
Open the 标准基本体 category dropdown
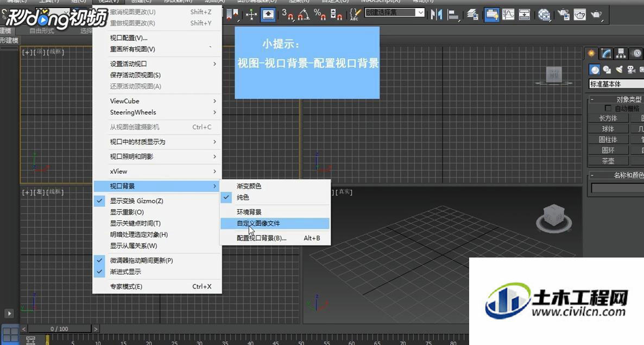tap(616, 84)
